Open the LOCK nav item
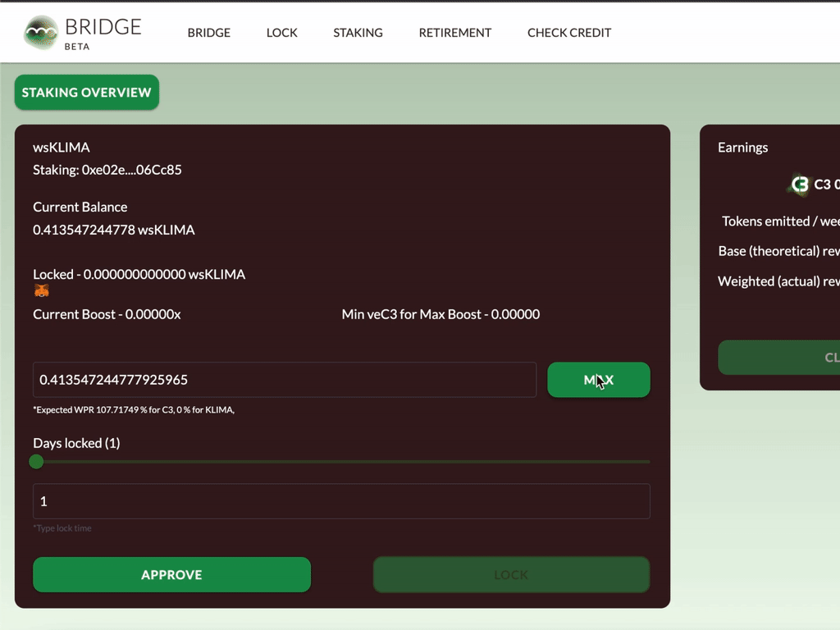840x630 pixels. (x=282, y=33)
